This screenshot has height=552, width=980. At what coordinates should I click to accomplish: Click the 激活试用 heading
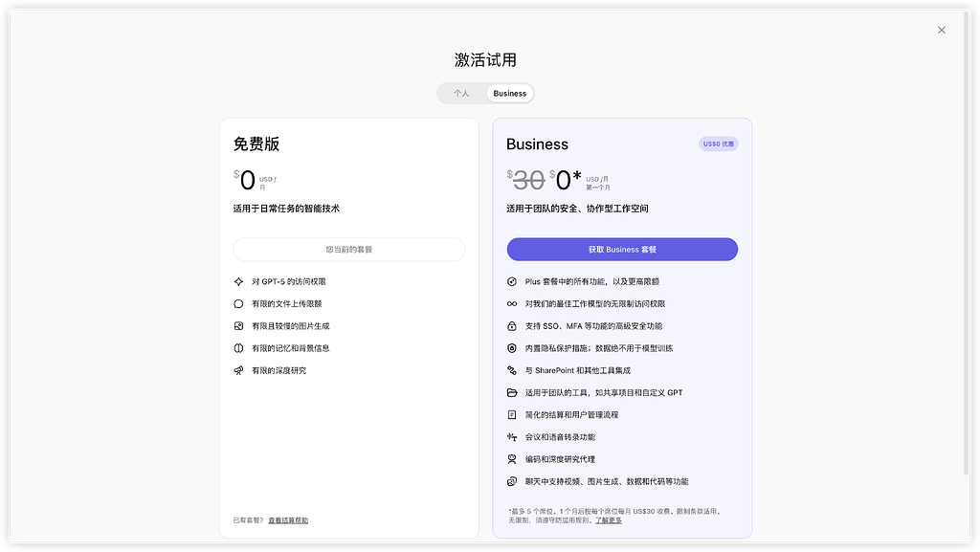point(485,60)
